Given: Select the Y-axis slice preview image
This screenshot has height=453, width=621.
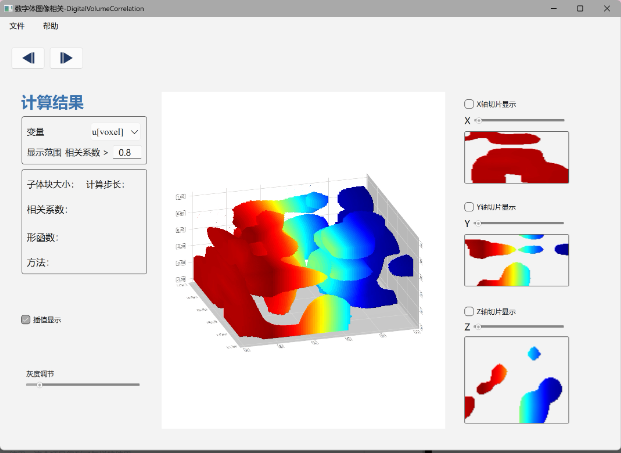Looking at the screenshot, I should click(x=516, y=260).
